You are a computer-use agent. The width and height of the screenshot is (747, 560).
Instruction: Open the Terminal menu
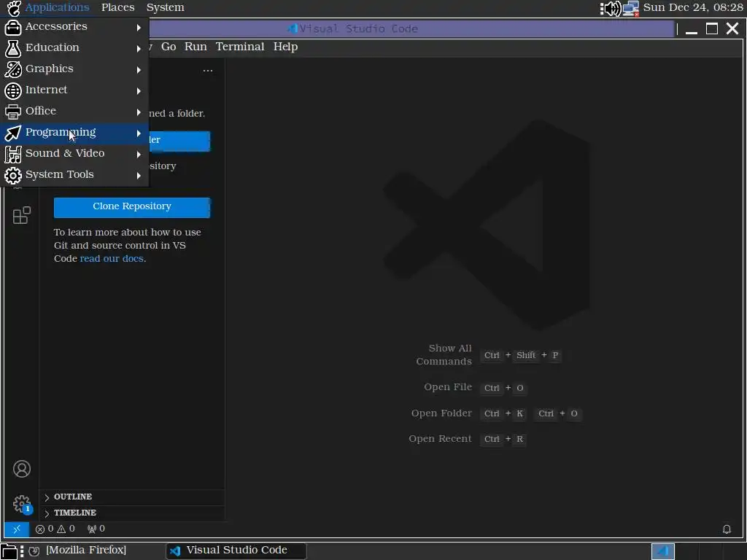click(x=239, y=47)
